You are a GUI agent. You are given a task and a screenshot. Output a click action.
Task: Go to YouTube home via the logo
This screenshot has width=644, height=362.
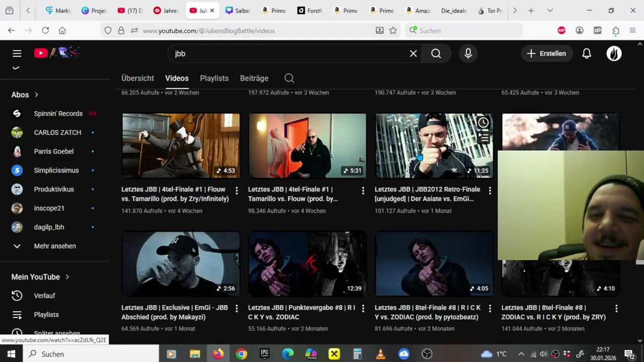(56, 53)
